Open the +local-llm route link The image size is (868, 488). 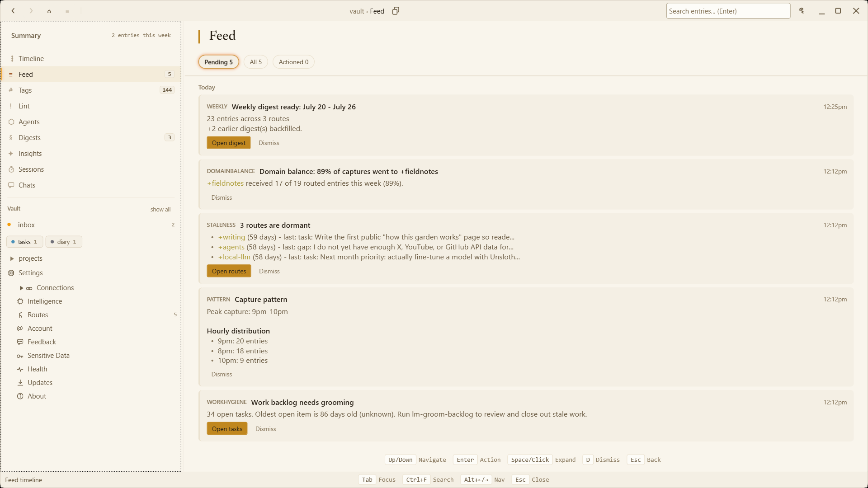[x=234, y=257]
